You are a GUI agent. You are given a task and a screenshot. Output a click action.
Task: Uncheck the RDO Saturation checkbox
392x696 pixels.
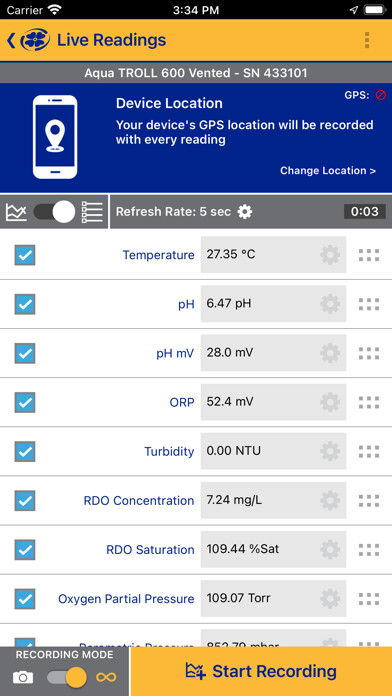coord(25,550)
